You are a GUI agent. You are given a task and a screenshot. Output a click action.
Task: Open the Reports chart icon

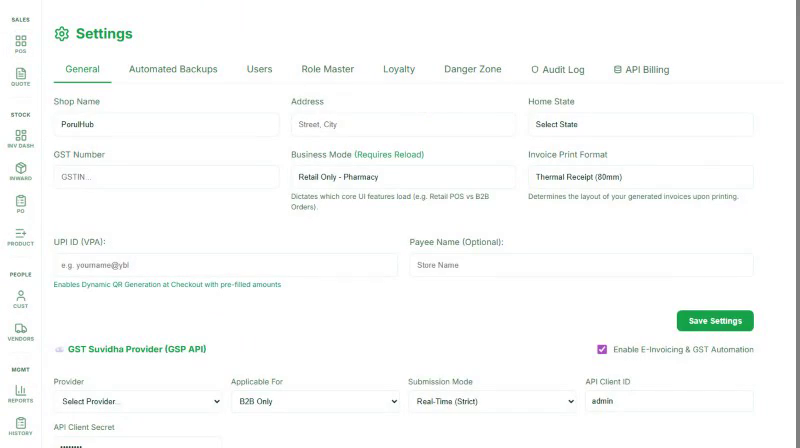point(20,393)
